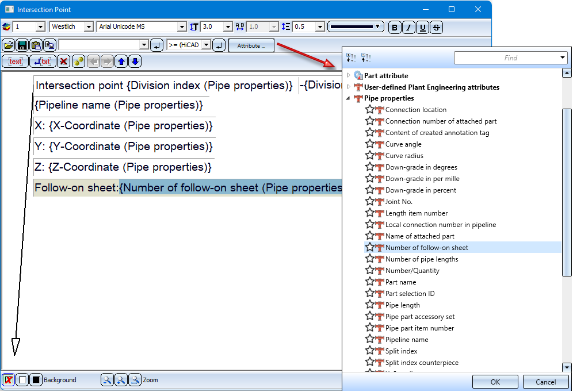Screen dimensions: 573x392
Task: Click the open file icon
Action: (x=9, y=45)
